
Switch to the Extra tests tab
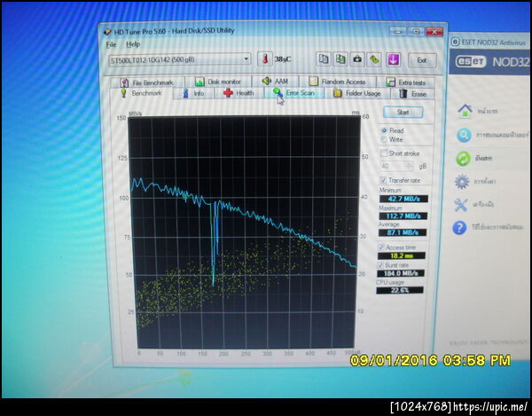(405, 82)
